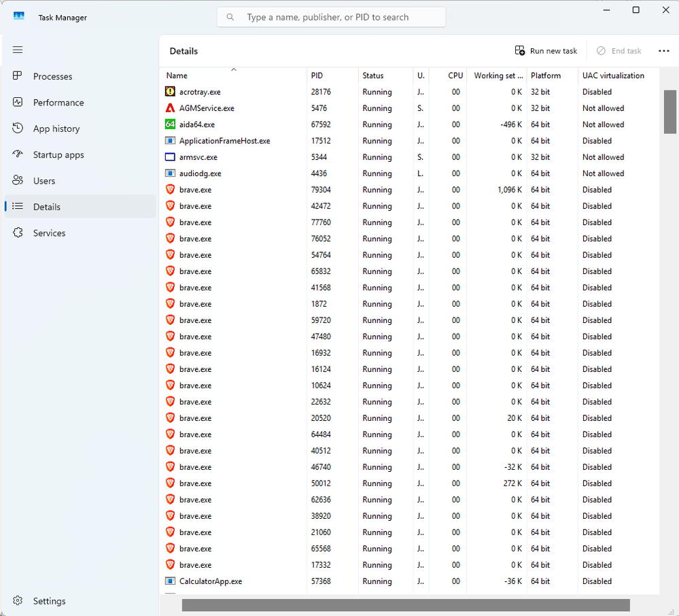This screenshot has width=679, height=616.
Task: Click the Details page heading
Action: pyautogui.click(x=184, y=51)
